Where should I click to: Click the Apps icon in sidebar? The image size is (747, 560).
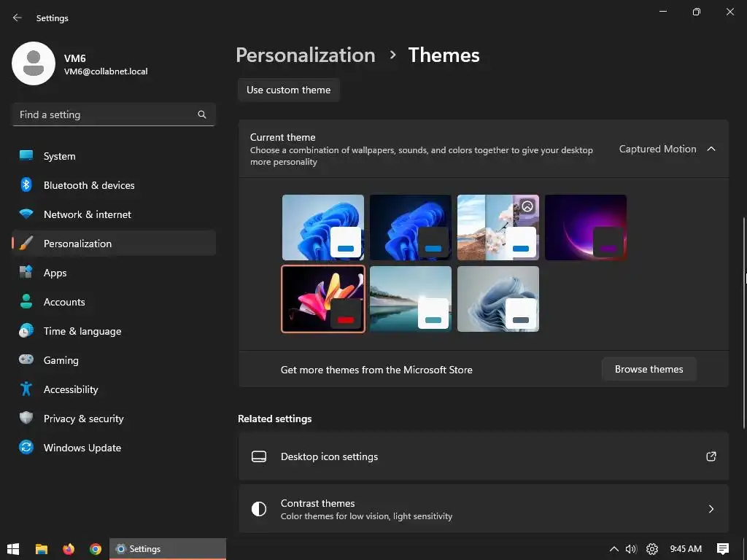coord(26,273)
